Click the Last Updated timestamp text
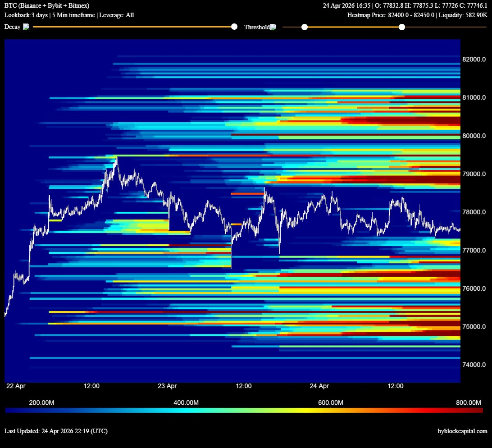The width and height of the screenshot is (492, 448). click(56, 431)
